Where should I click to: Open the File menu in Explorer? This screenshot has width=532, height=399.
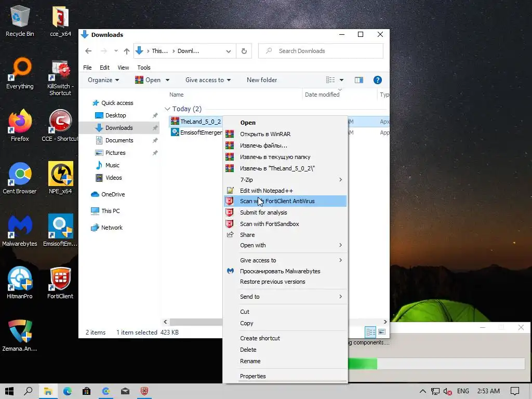coord(87,68)
